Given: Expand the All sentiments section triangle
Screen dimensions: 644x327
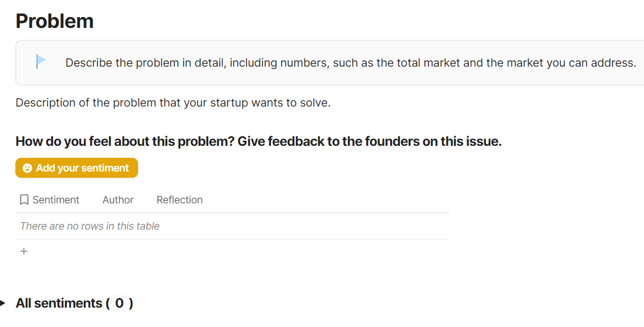Looking at the screenshot, I should (3, 303).
